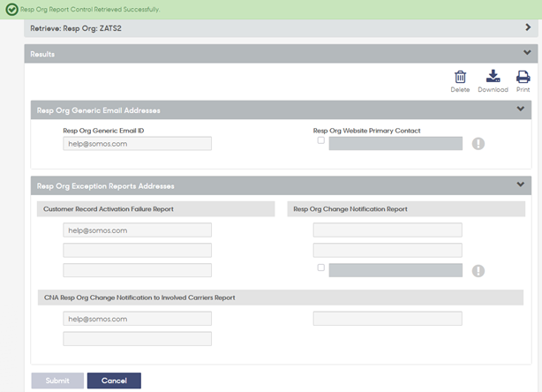Collapse Resp Org Exception Reports Addresses section
The height and width of the screenshot is (392, 542).
click(521, 185)
